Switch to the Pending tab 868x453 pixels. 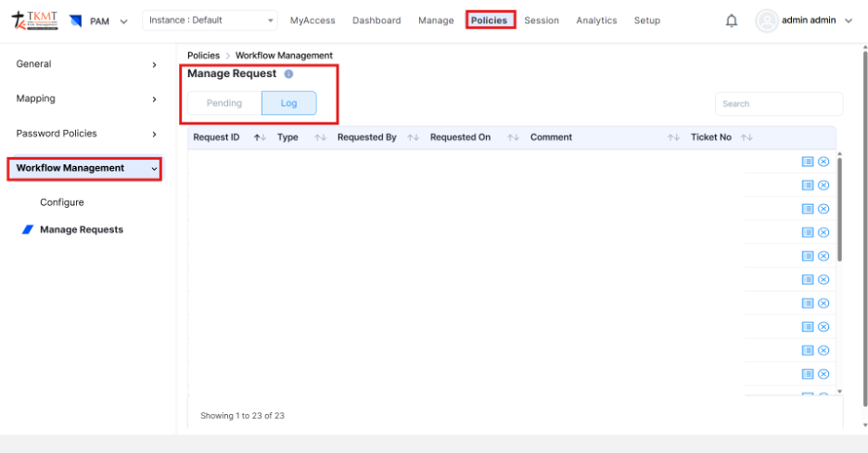pos(224,103)
